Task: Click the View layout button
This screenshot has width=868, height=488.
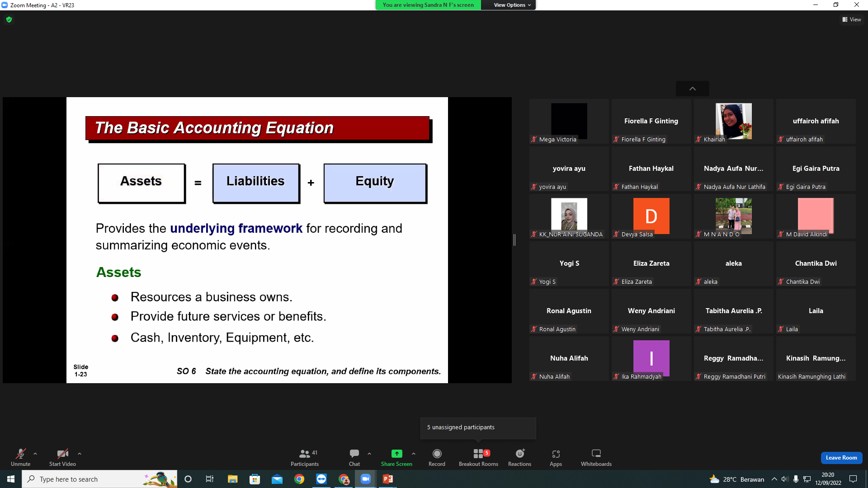Action: (852, 19)
